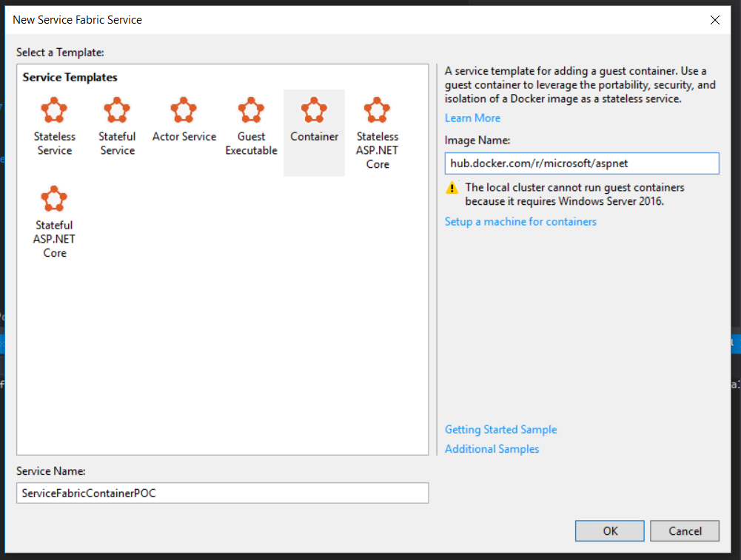This screenshot has height=560, width=741.
Task: Click the dialog title 'New Service Fabric Service'
Action: coord(78,20)
